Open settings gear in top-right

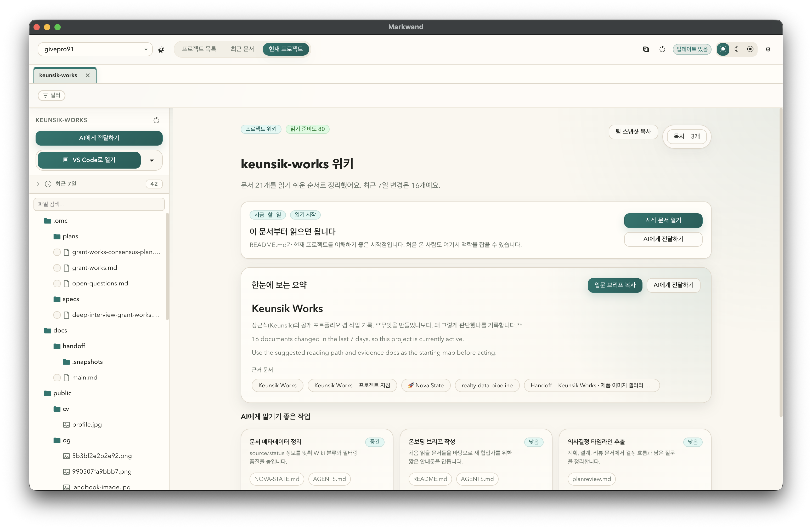coord(768,49)
